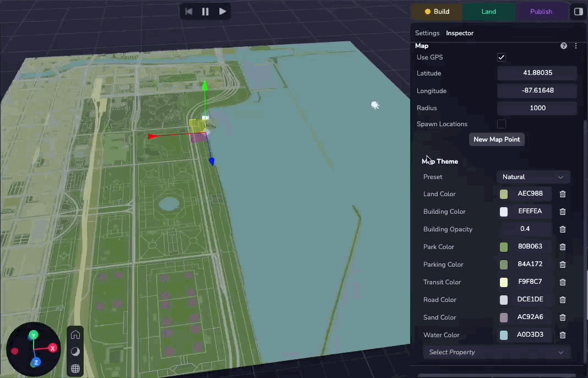Reset camera with home view icon
The height and width of the screenshot is (378, 588).
coord(75,335)
